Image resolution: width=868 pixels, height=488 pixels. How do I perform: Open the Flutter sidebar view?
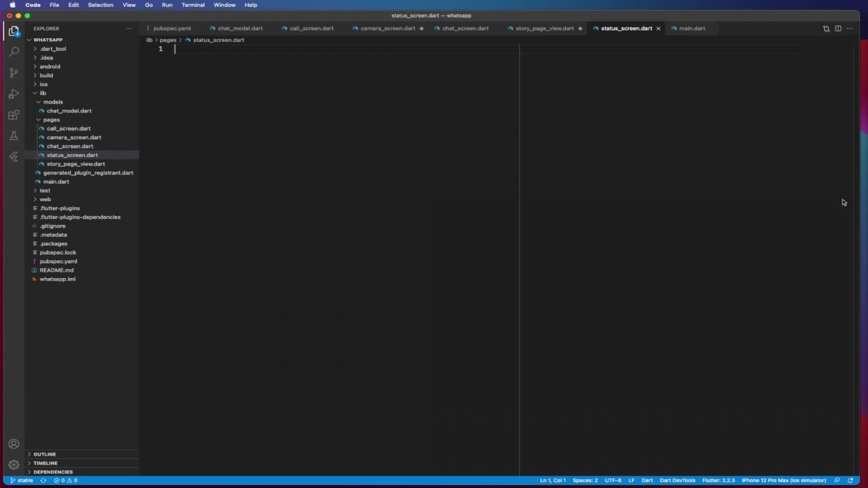pyautogui.click(x=14, y=157)
